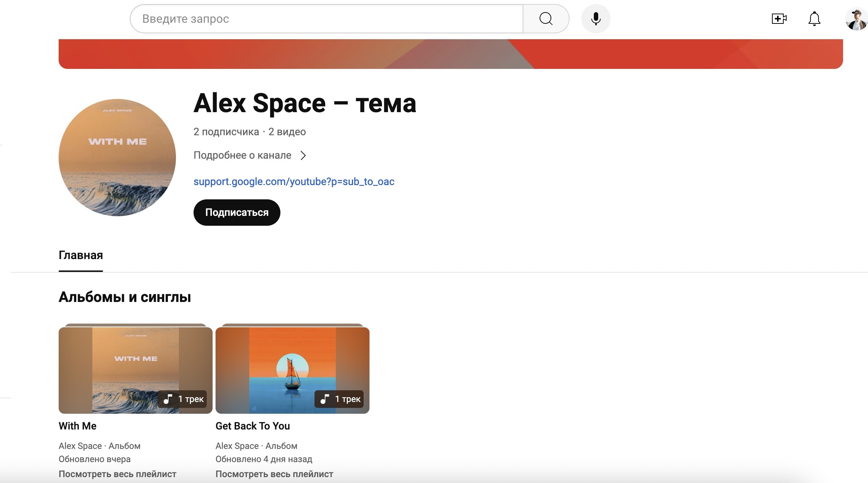Expand channel details with the chevron arrow
This screenshot has height=483, width=868.
coord(303,156)
